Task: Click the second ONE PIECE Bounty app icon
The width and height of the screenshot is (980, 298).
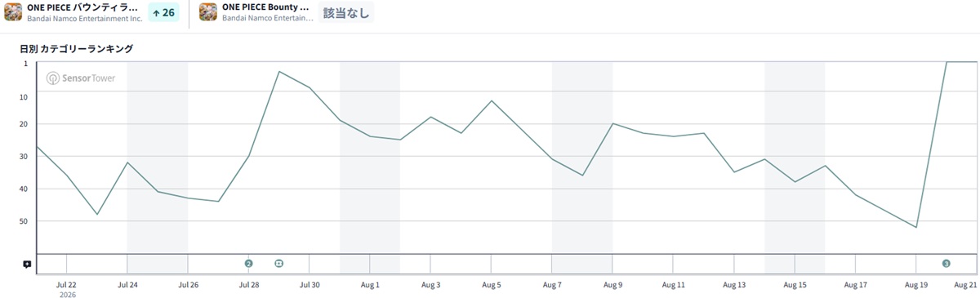Action: pyautogui.click(x=208, y=12)
